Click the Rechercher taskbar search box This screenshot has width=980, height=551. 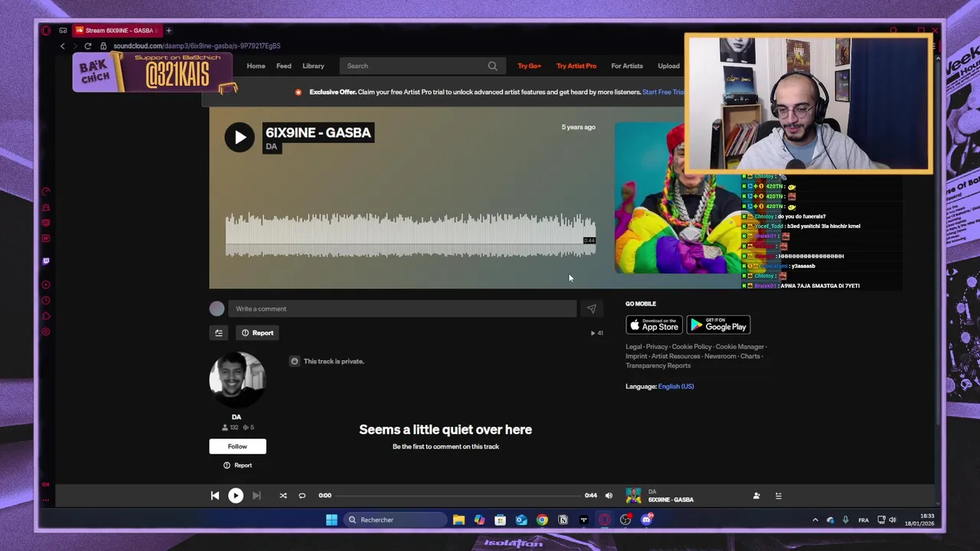tap(394, 520)
